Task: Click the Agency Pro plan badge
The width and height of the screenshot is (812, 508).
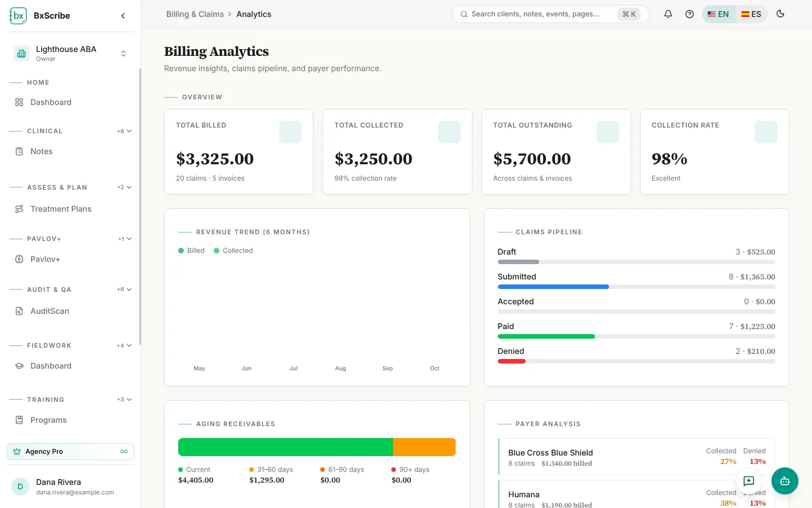Action: [70, 452]
